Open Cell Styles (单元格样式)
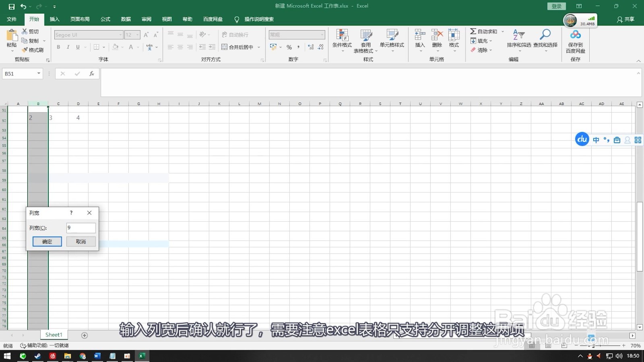The image size is (644, 362). 392,41
